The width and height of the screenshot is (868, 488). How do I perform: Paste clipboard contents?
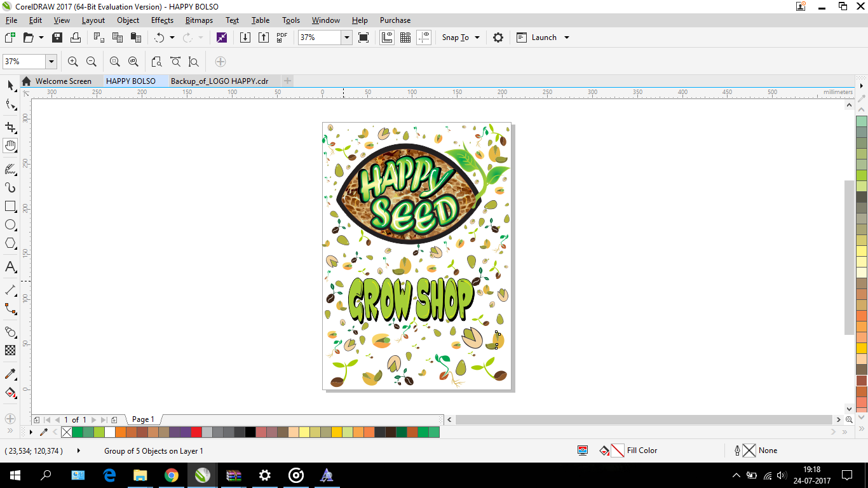coord(135,37)
